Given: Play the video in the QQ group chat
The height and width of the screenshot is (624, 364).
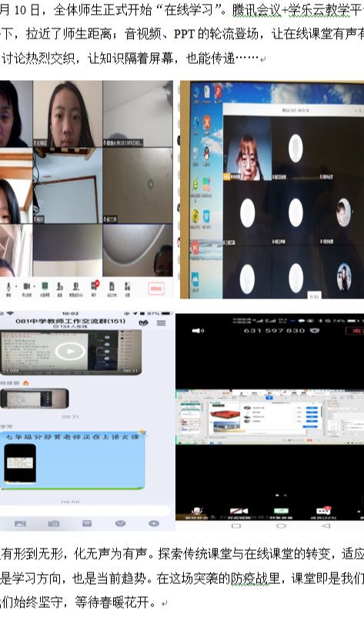Looking at the screenshot, I should point(70,351).
